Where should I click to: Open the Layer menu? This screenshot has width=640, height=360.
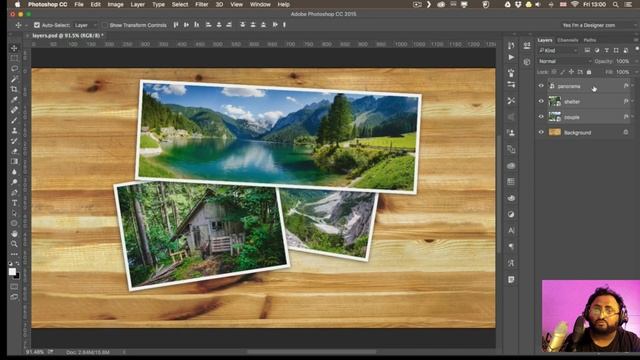pos(138,4)
